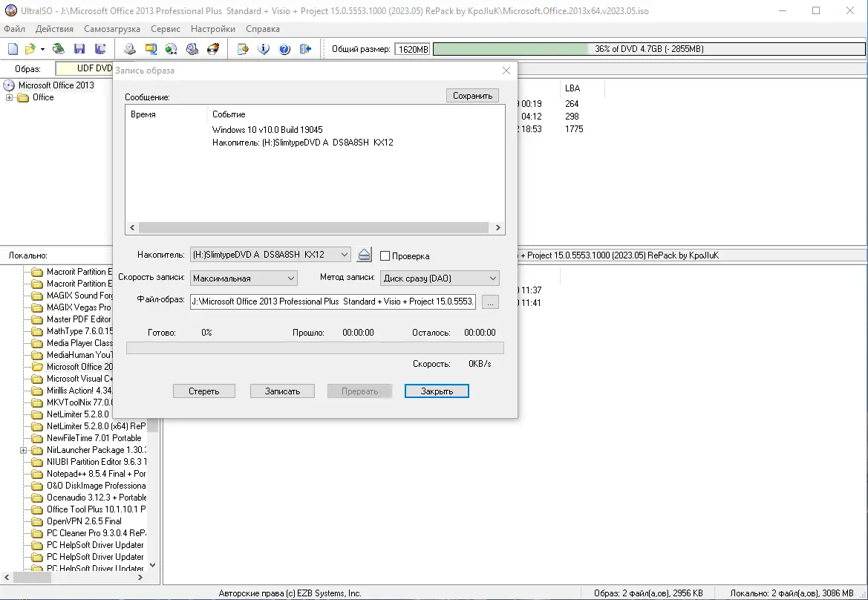Click the Microsoft Office 2013 disc icon
Screen dimensions: 868x600
(9, 85)
